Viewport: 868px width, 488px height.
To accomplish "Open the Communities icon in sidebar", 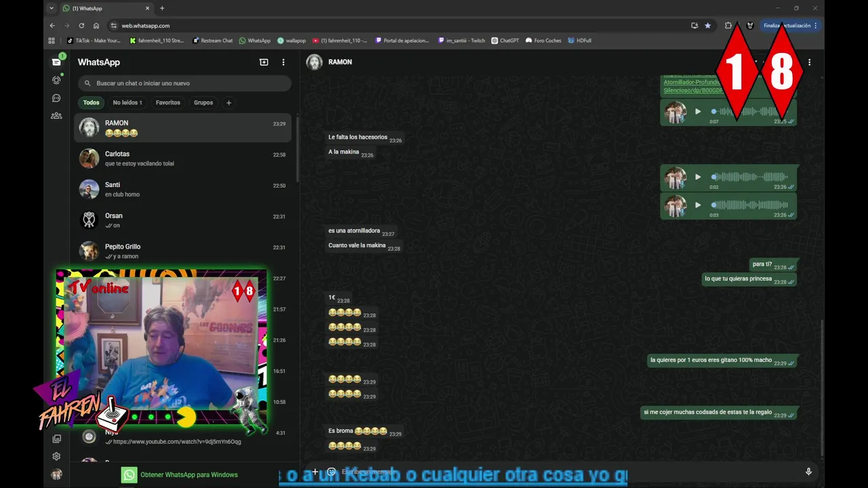I will click(56, 116).
